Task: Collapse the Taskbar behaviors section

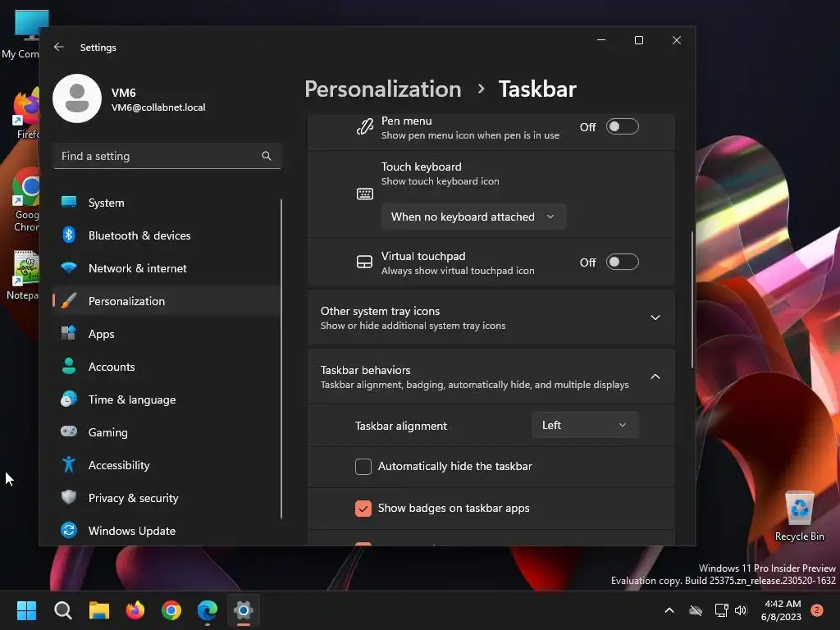Action: 491,377
